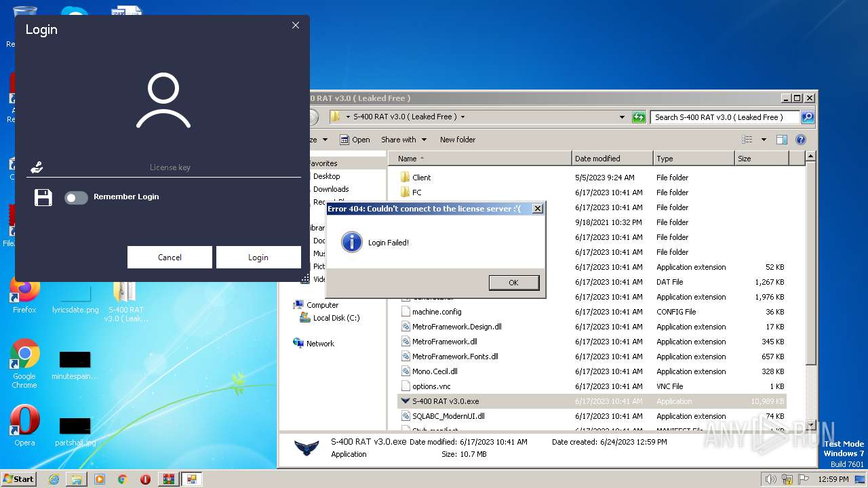Click the blue info icon in error dialog
The width and height of the screenshot is (868, 488).
click(x=351, y=242)
